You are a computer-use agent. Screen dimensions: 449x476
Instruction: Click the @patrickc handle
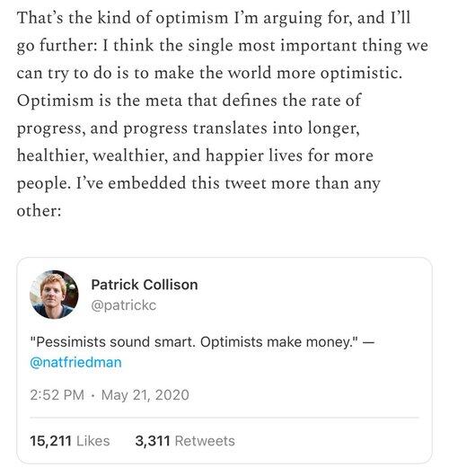tap(124, 305)
